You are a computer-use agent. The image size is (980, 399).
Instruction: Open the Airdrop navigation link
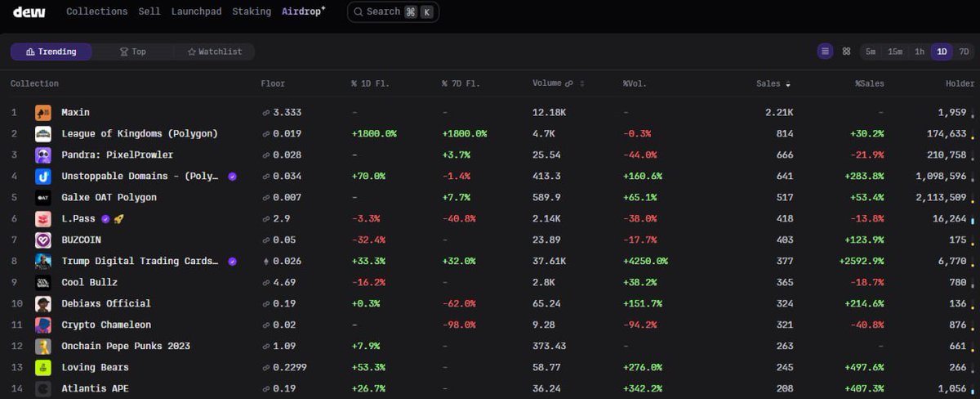pos(303,11)
